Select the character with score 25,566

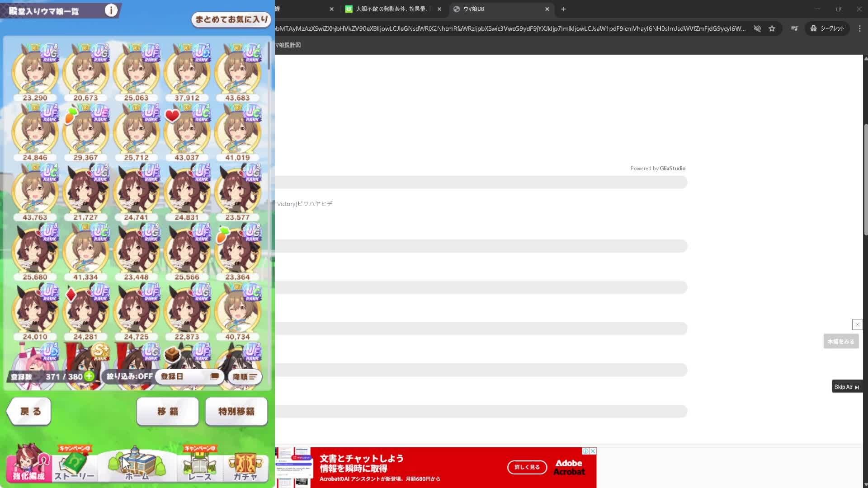pos(187,251)
